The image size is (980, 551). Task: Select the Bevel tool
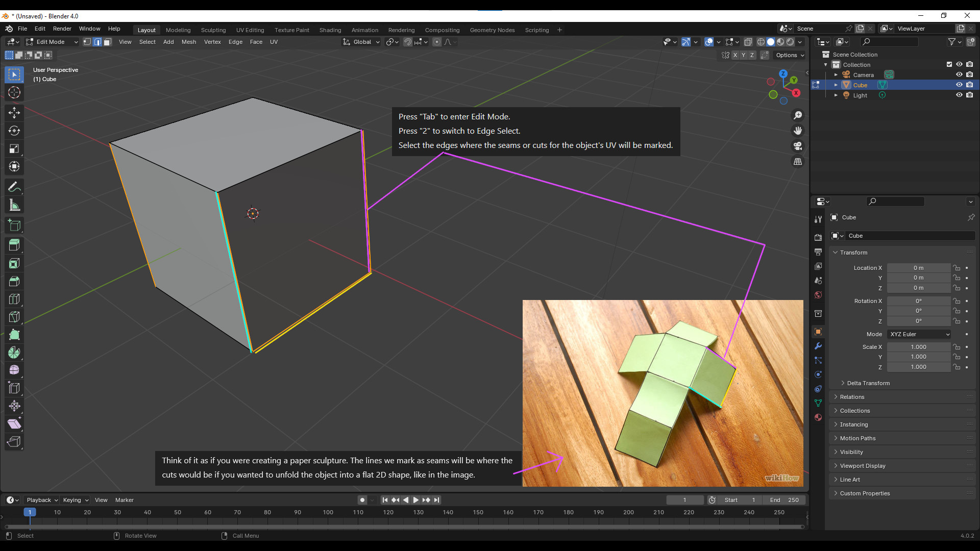click(14, 281)
